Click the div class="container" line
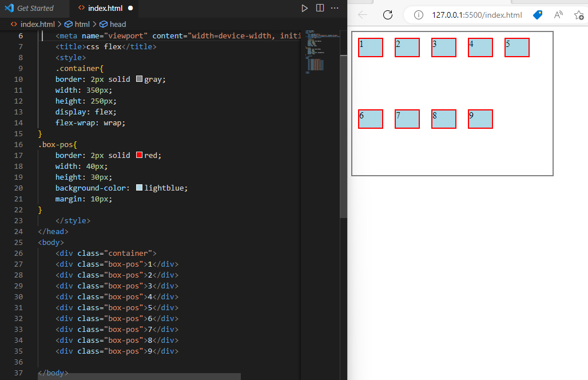Viewport: 588px width, 380px height. point(106,253)
